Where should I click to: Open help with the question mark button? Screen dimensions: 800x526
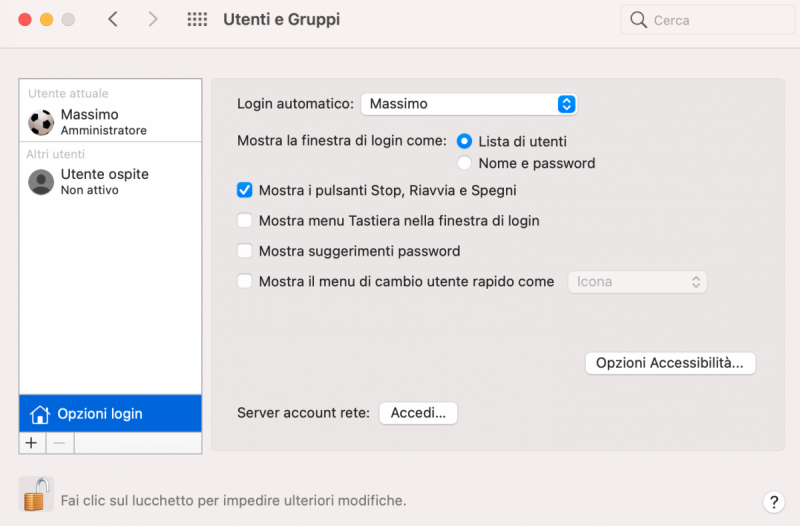[773, 502]
